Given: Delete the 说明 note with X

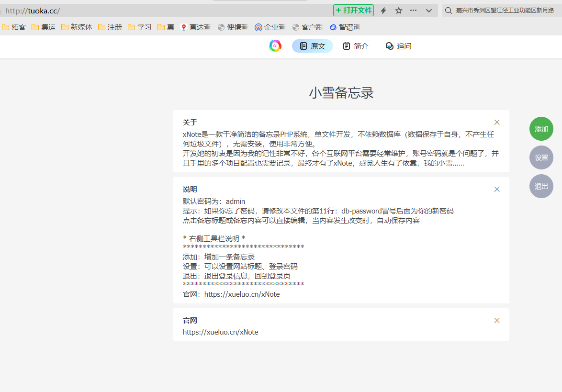Looking at the screenshot, I should click(x=497, y=189).
